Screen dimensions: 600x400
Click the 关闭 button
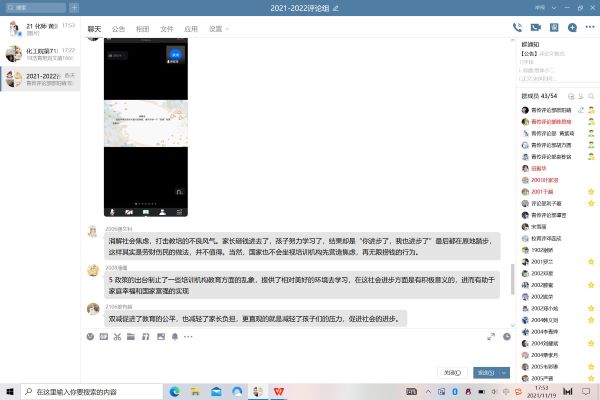click(x=453, y=372)
